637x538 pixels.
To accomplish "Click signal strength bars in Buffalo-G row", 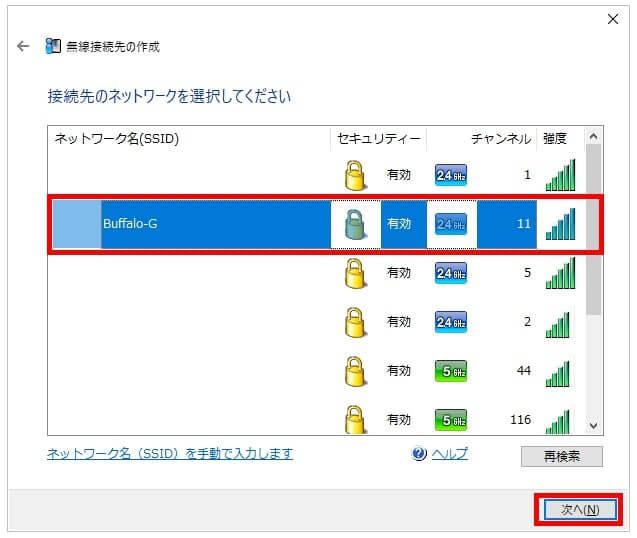I will click(561, 224).
